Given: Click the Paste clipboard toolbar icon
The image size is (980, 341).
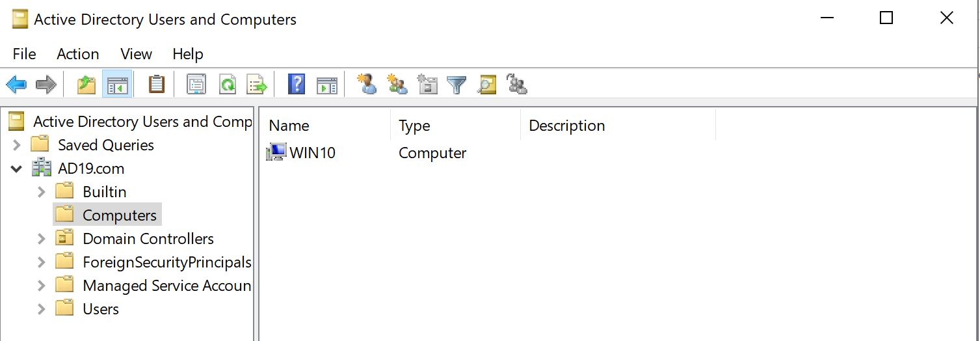Looking at the screenshot, I should coord(157,84).
